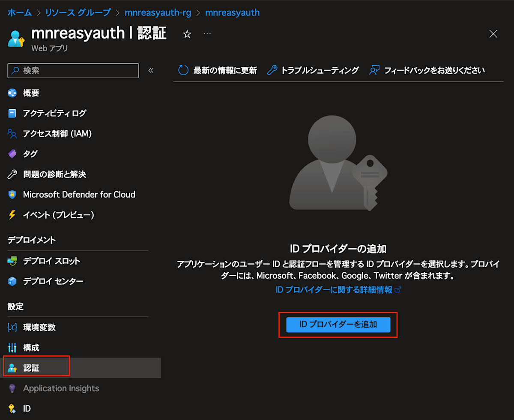Click the 環境変数 braces icon
Viewport: 514px width, 420px height.
pyautogui.click(x=12, y=328)
